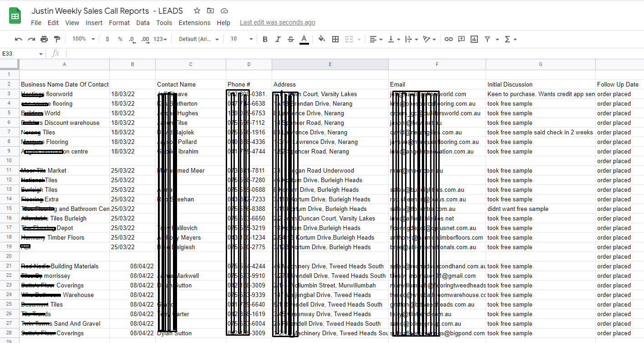This screenshot has width=644, height=343.
Task: Open the font size 10 dropdown
Action: tap(241, 39)
